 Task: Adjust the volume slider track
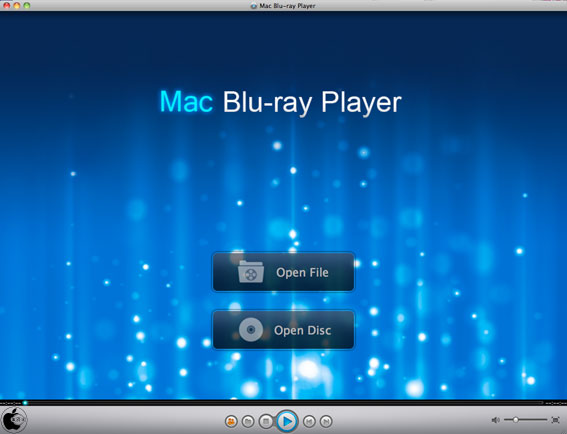click(525, 420)
